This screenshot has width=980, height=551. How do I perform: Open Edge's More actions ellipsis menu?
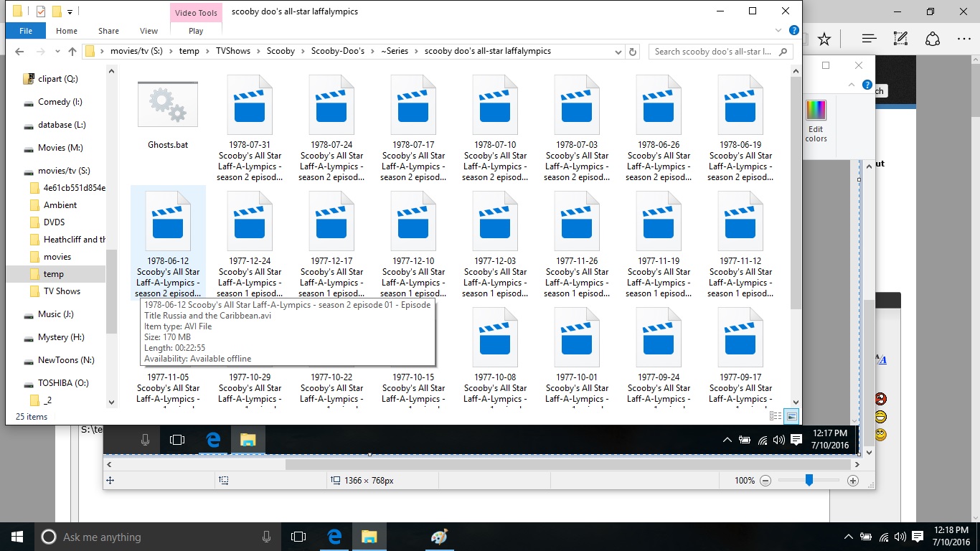coord(963,39)
